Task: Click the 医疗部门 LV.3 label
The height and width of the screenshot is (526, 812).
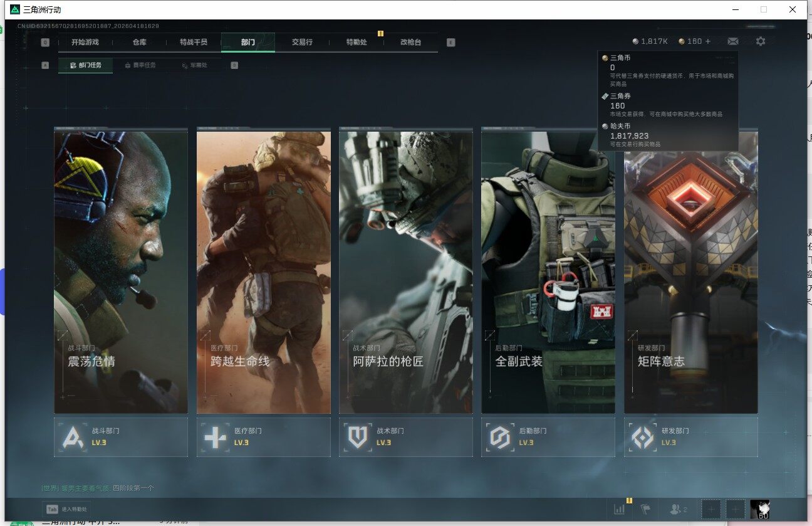Action: (x=241, y=443)
